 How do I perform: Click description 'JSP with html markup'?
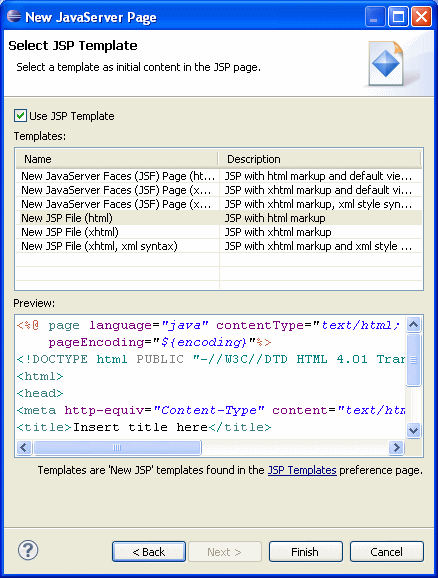click(275, 218)
